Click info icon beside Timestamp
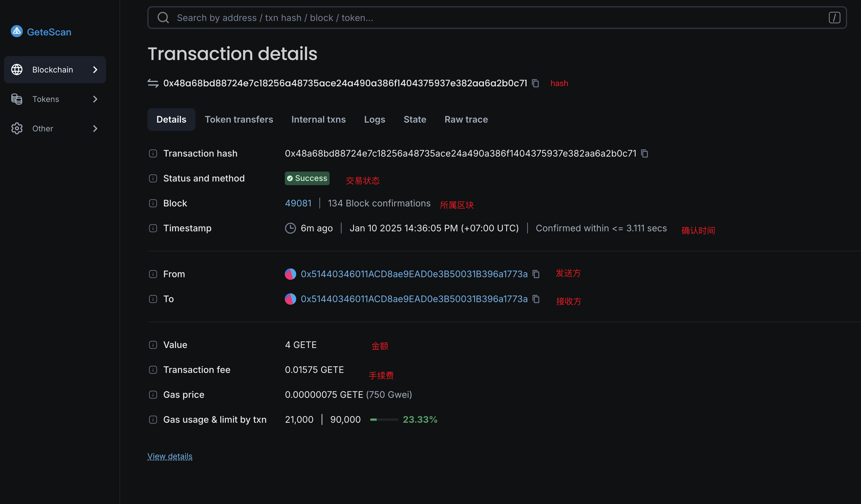The width and height of the screenshot is (861, 504). (153, 228)
